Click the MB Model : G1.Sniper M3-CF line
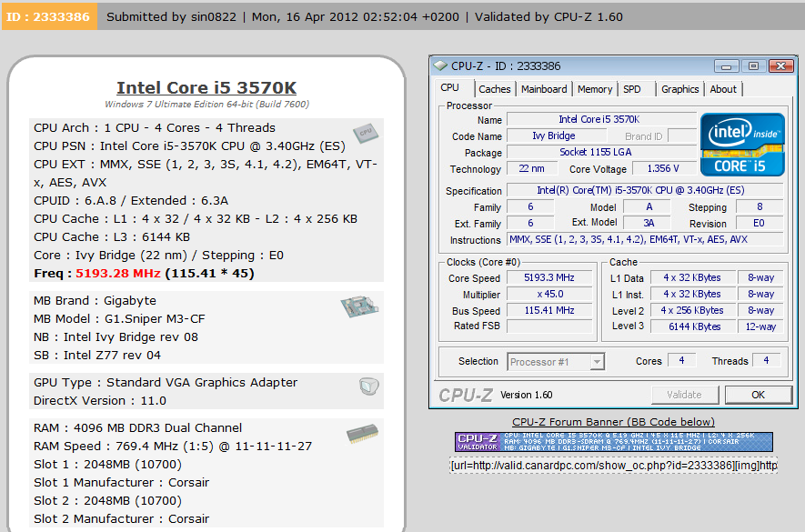805x532 pixels. 119,319
